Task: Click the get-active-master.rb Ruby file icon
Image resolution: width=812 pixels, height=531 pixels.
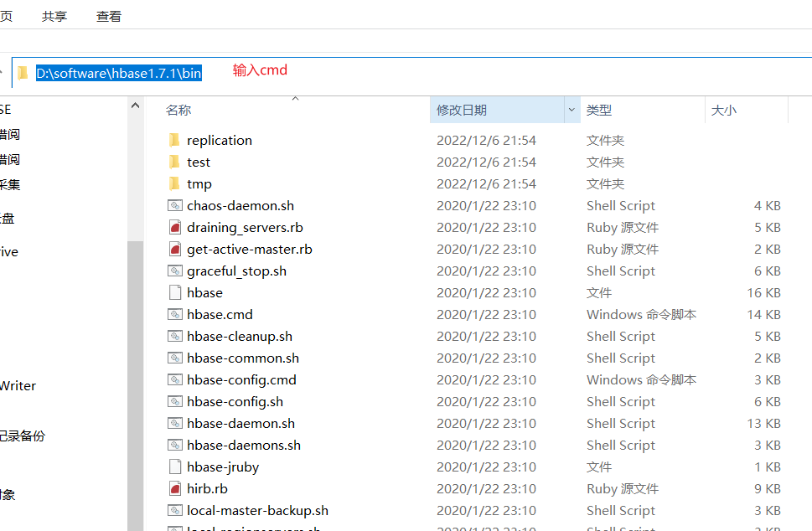Action: 175,249
